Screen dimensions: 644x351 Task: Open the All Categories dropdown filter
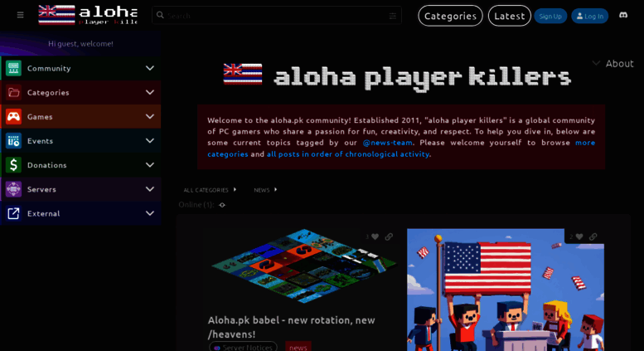210,190
